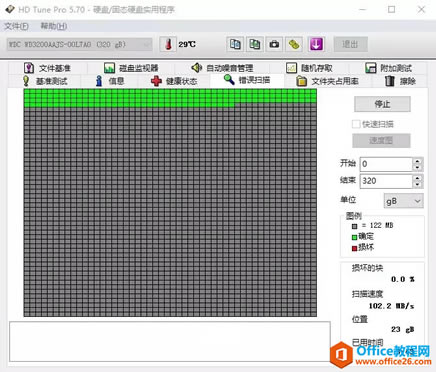The width and height of the screenshot is (436, 372).
Task: Click the empty log text box
Action: (170, 341)
